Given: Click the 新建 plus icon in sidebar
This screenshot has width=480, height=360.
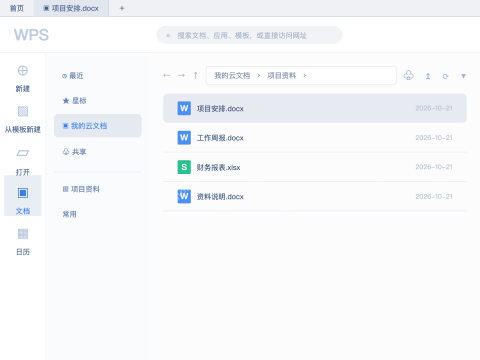Looking at the screenshot, I should (23, 71).
